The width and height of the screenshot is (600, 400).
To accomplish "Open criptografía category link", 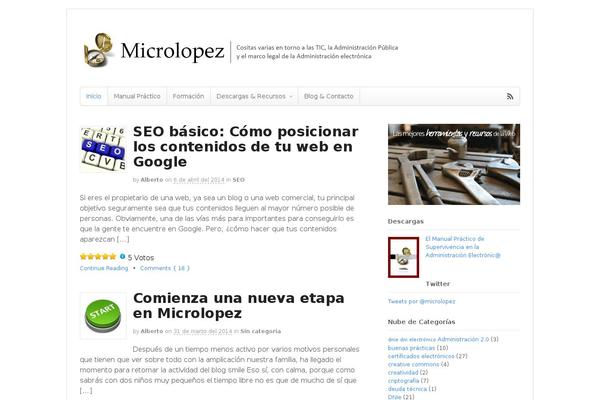I will coord(403,380).
